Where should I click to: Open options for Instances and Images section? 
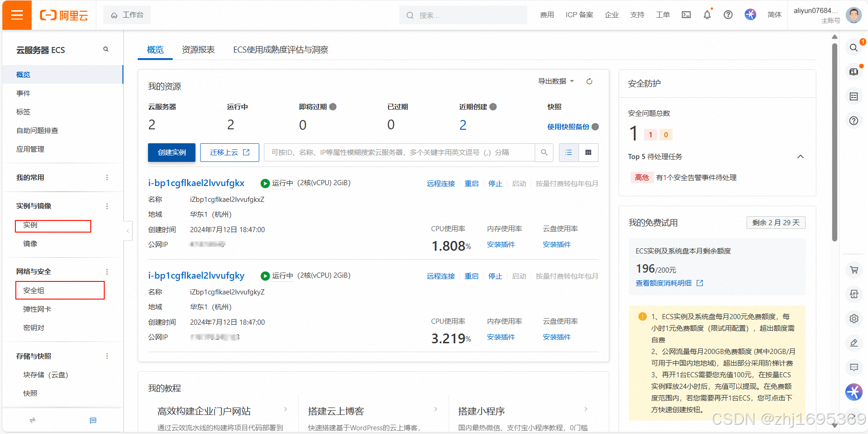tap(107, 206)
